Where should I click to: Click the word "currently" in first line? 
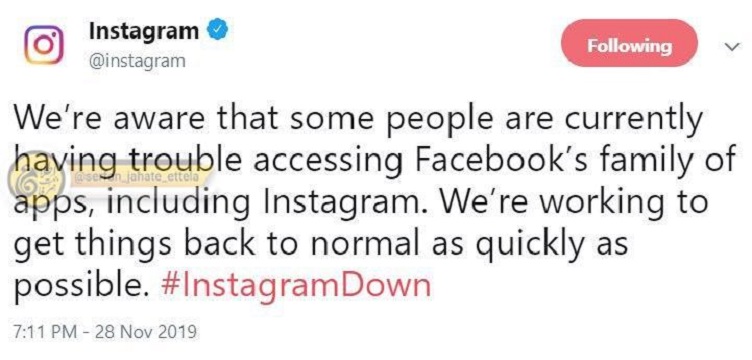point(630,121)
